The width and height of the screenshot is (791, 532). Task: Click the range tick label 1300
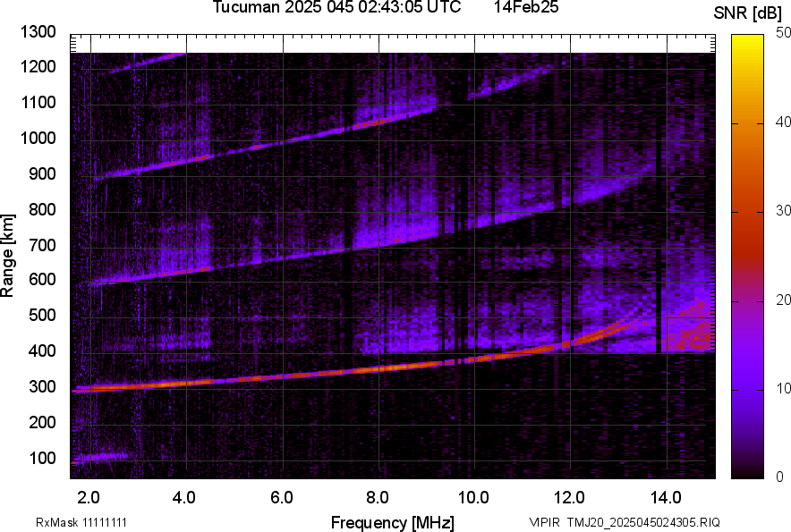point(38,32)
